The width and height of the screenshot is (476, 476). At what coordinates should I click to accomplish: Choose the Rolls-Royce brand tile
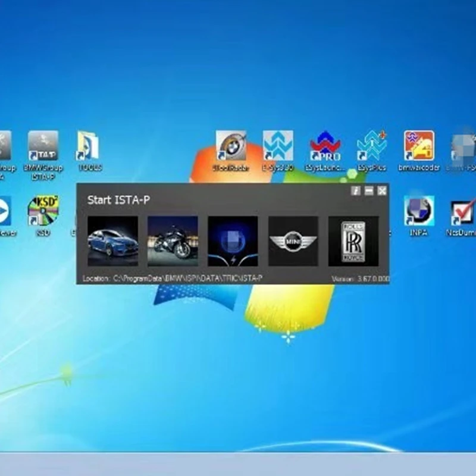(x=353, y=241)
